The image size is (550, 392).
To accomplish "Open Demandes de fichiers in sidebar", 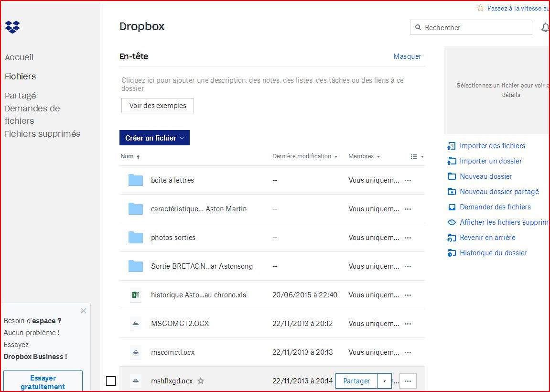I will 32,114.
